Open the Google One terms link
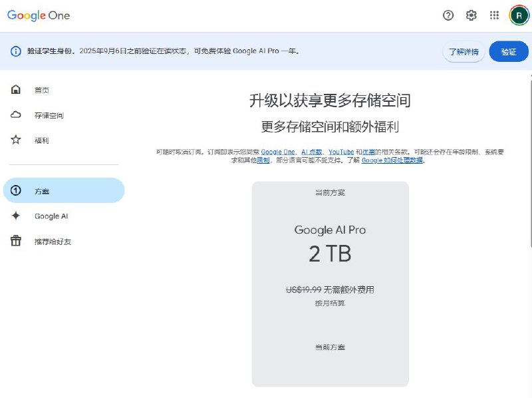Viewport: 532px width, 398px height. point(277,152)
